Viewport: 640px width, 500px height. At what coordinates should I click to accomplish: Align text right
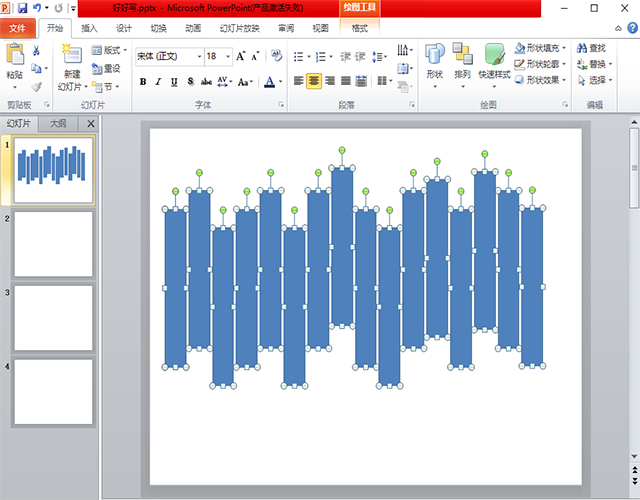pos(330,81)
